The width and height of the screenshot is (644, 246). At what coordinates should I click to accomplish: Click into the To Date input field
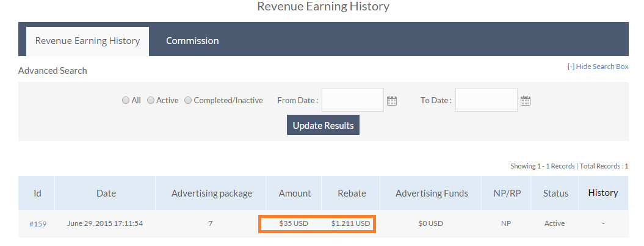486,100
